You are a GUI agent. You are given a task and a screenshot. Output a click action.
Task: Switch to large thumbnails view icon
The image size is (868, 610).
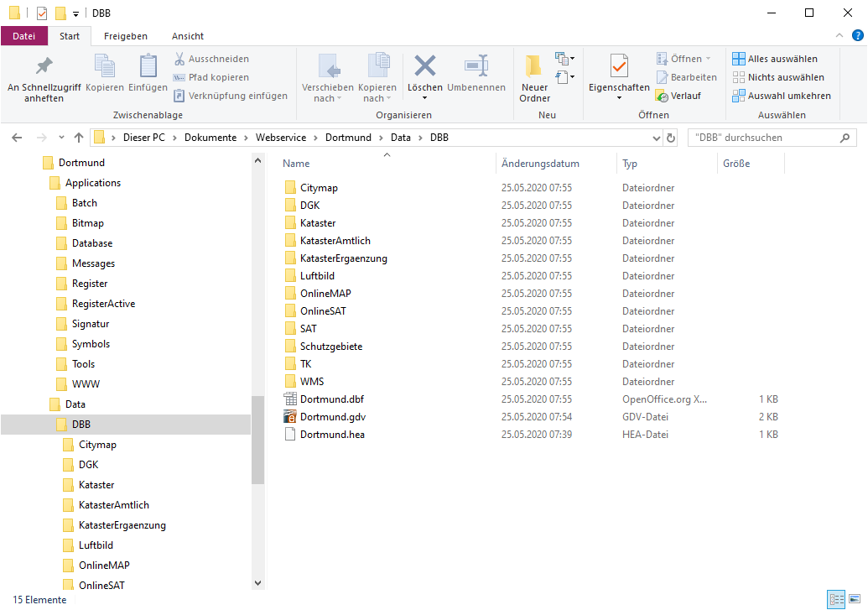tap(854, 599)
